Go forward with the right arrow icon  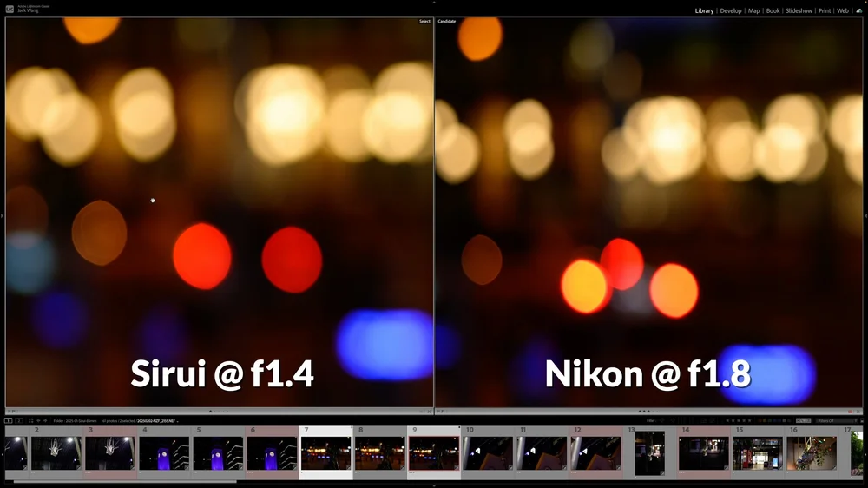click(45, 421)
